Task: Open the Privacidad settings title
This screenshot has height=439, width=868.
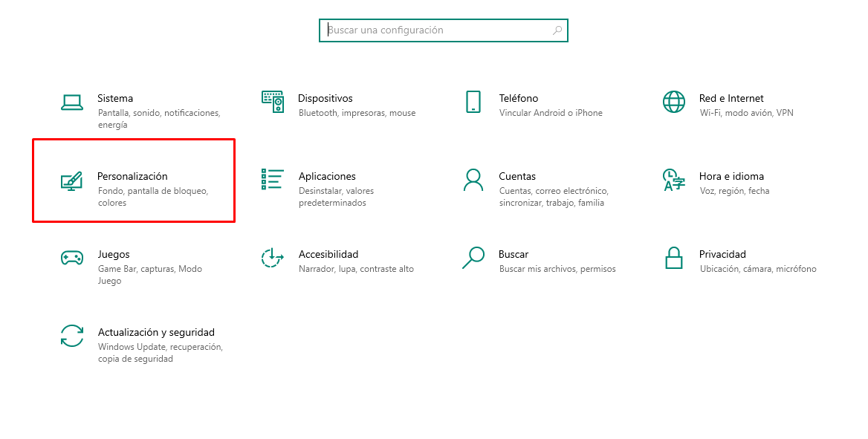Action: tap(722, 254)
